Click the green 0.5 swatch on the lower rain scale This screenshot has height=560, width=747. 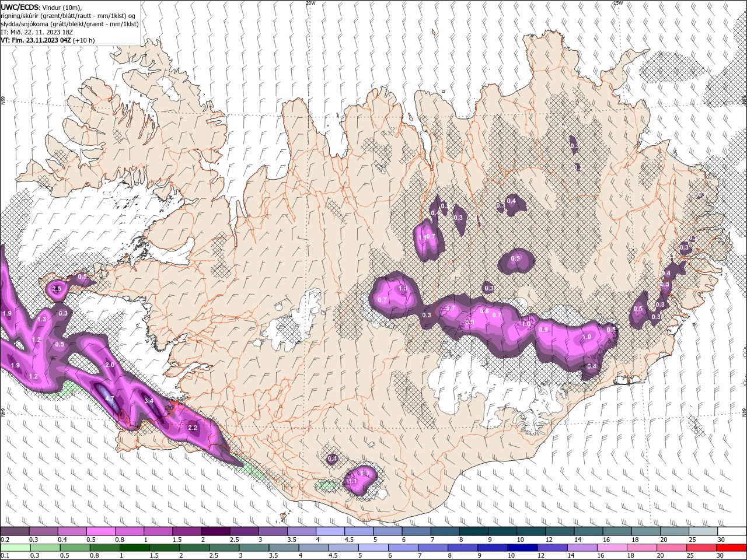coord(75,548)
